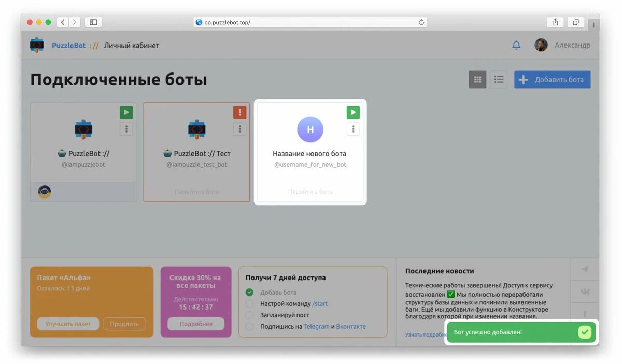Click the @iampuzzlebot username text
This screenshot has height=364, width=622.
(83, 165)
